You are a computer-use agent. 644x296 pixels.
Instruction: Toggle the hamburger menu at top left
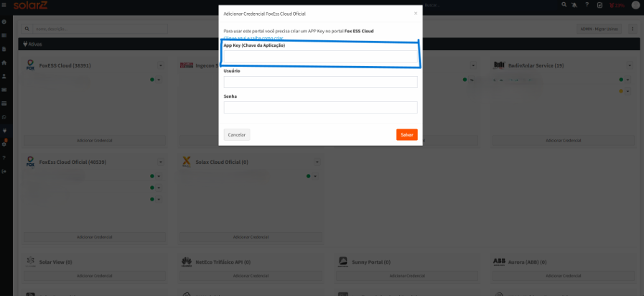pos(4,5)
